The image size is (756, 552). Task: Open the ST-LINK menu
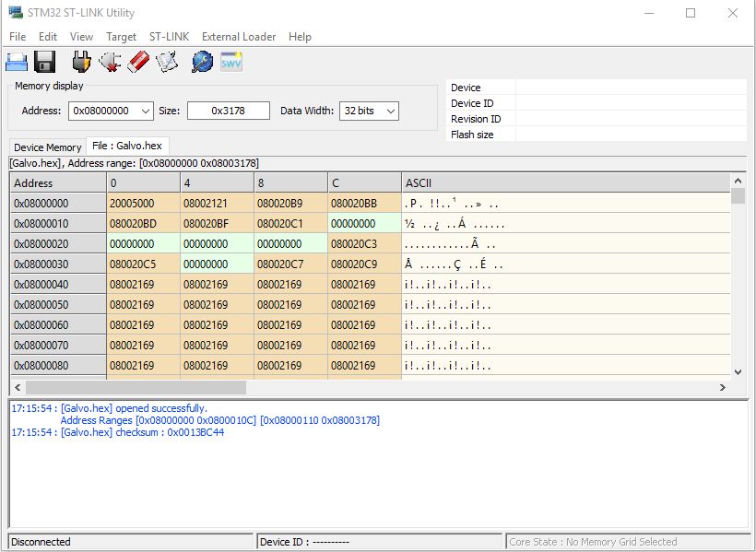coord(169,37)
